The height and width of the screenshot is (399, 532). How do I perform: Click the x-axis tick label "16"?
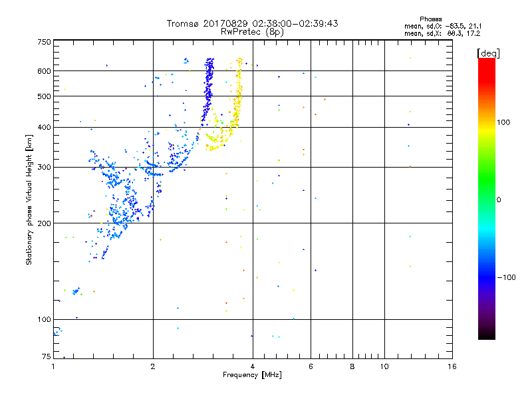point(452,366)
